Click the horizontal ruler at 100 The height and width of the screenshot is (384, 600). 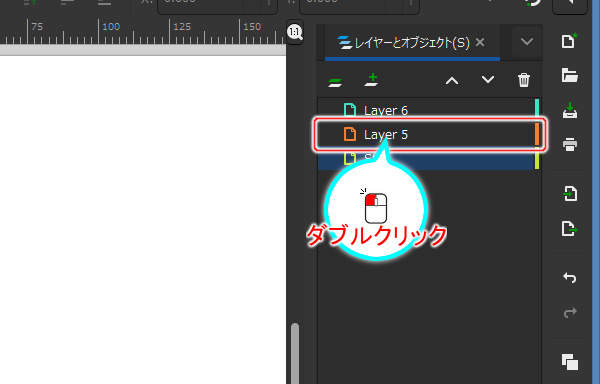[x=111, y=27]
